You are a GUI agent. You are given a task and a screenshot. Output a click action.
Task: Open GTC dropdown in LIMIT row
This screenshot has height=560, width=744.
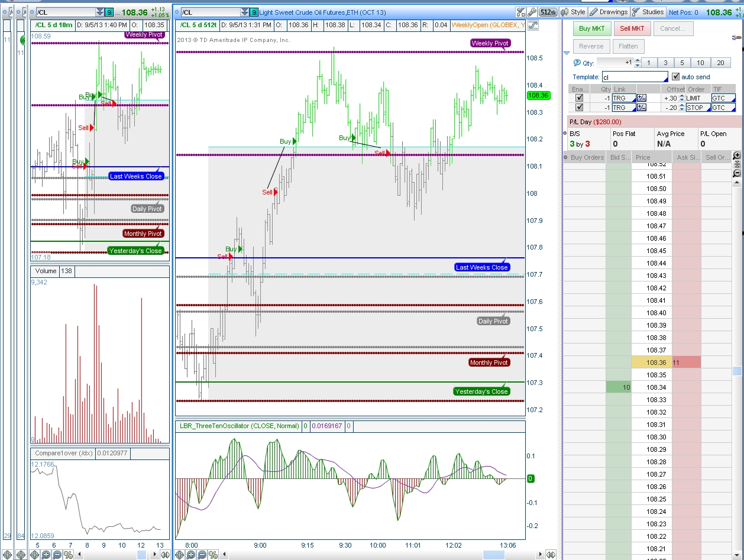[723, 98]
